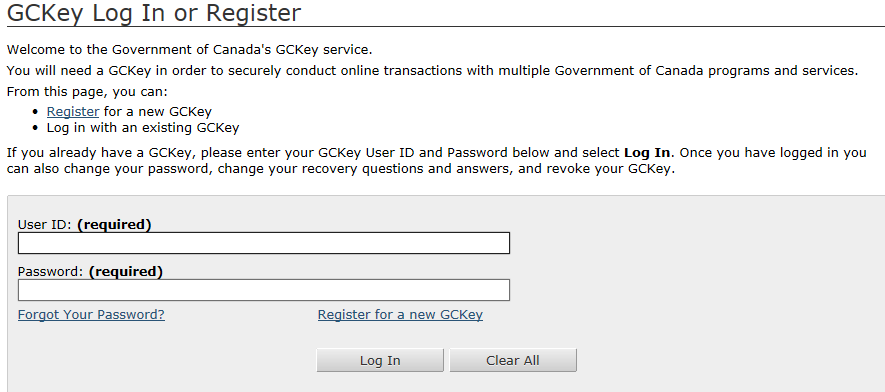
Task: Click the Password: field label
Action: [51, 272]
